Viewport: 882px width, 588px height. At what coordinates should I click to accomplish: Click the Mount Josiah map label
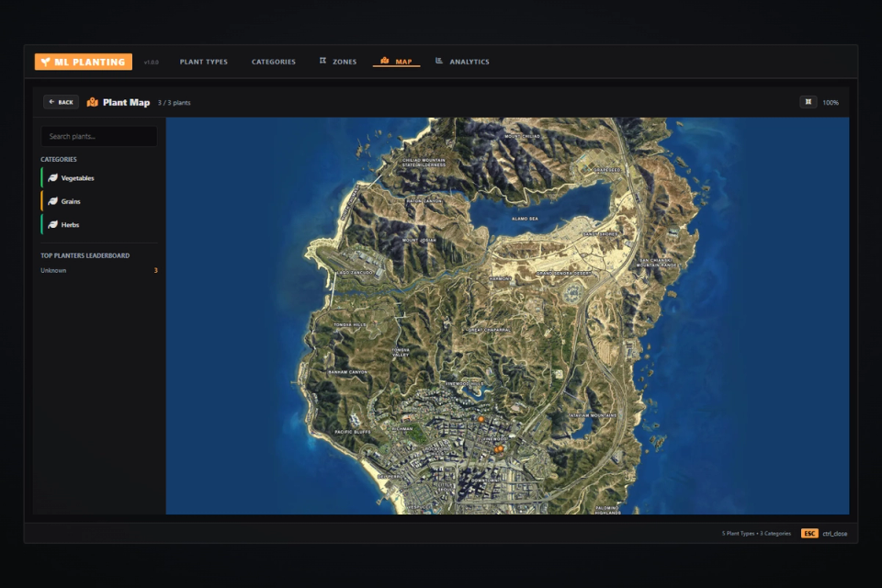click(419, 240)
